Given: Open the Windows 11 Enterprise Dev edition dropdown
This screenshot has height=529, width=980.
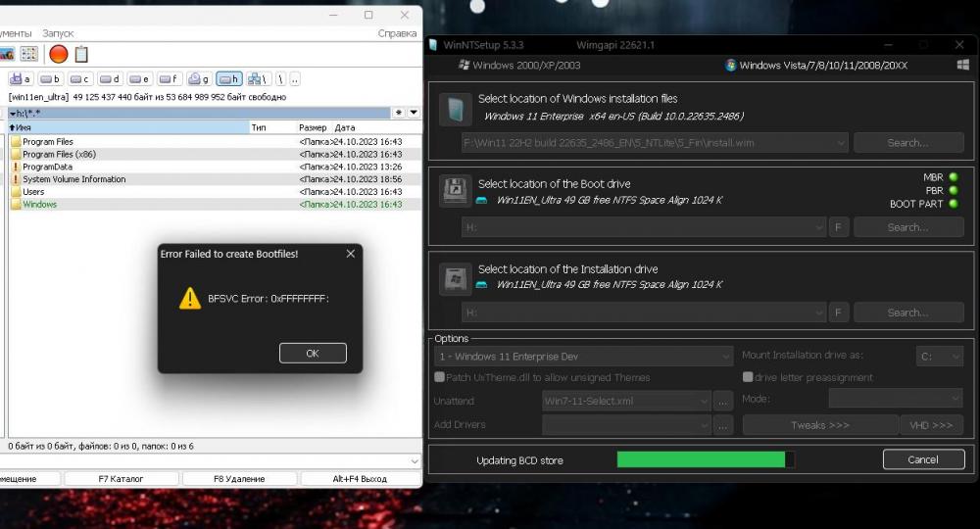Looking at the screenshot, I should tap(583, 357).
